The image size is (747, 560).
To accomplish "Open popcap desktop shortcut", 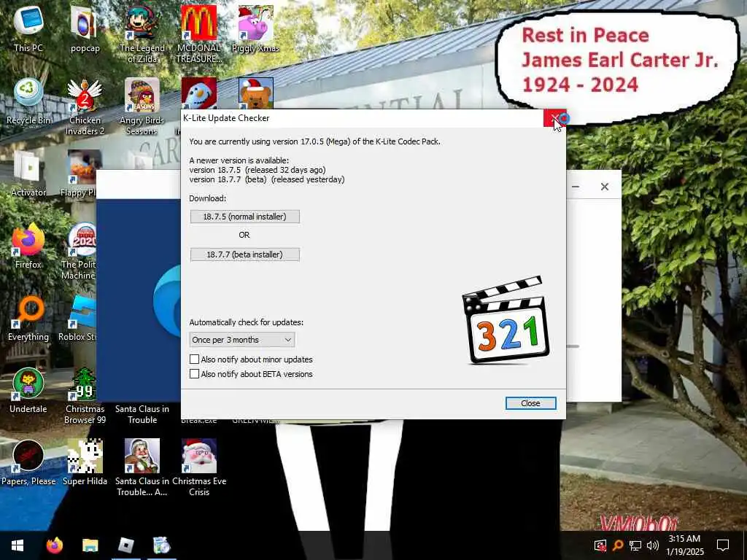I will tap(85, 28).
